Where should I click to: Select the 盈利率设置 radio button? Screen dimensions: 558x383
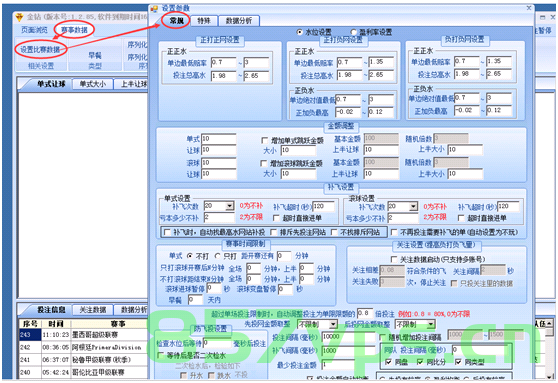coord(353,32)
